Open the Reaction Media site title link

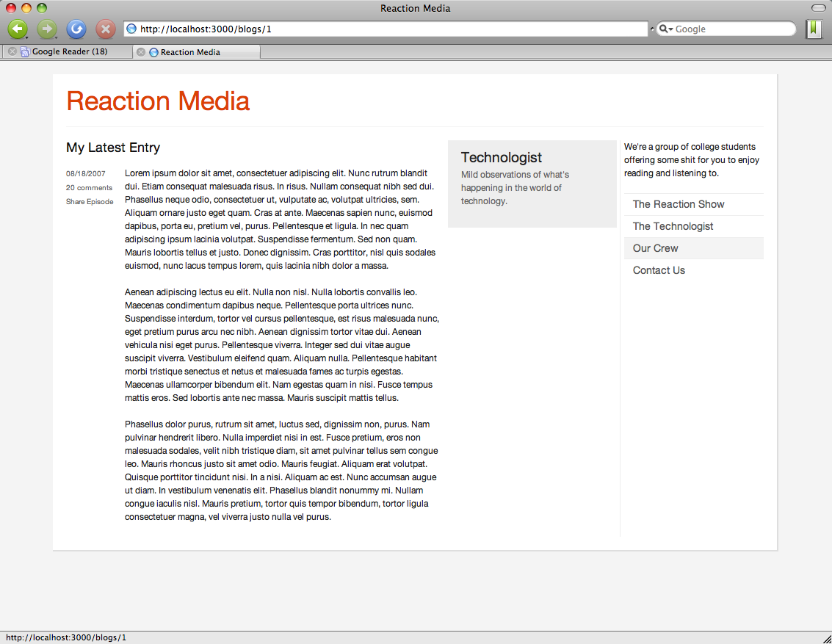(158, 101)
